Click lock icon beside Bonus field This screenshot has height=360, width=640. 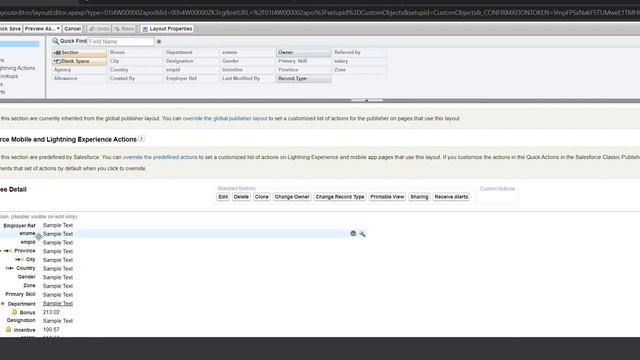click(x=14, y=312)
